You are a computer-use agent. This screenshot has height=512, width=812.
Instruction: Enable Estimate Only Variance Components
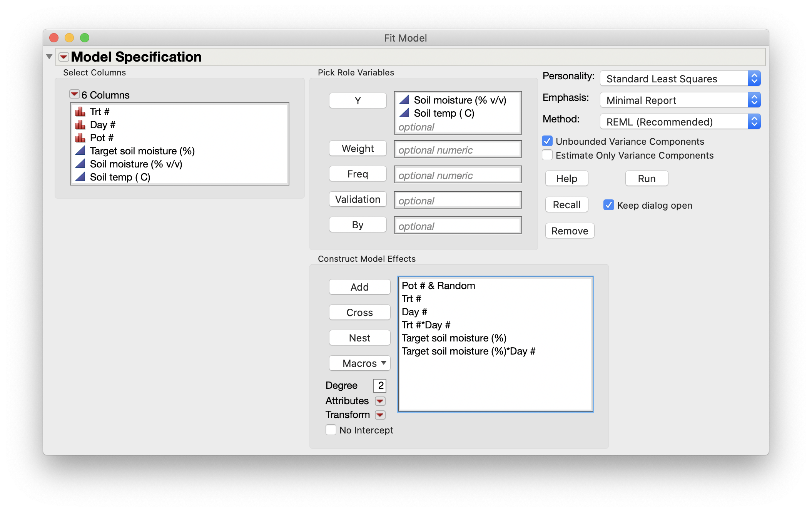pyautogui.click(x=547, y=155)
